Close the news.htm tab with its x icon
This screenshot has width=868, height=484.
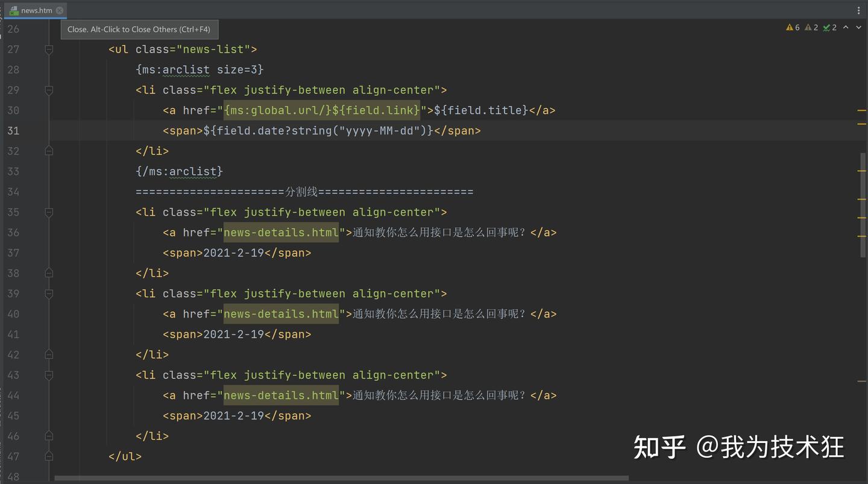tap(58, 10)
